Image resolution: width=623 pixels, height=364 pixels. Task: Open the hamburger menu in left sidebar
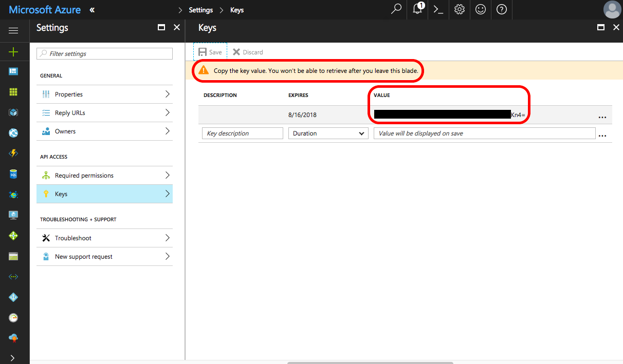coord(13,31)
